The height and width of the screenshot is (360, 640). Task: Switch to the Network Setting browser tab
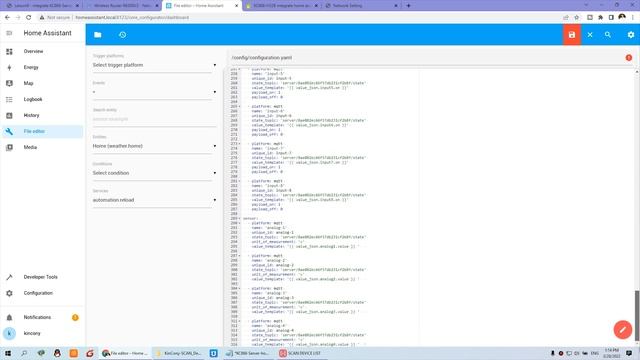pos(361,6)
